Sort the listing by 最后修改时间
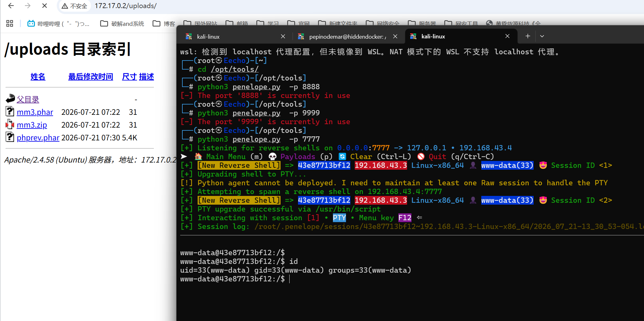This screenshot has width=644, height=321. coord(91,77)
